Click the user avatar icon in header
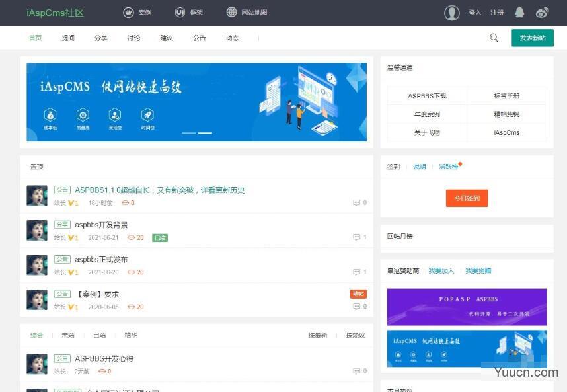This screenshot has width=567, height=392. pyautogui.click(x=451, y=13)
